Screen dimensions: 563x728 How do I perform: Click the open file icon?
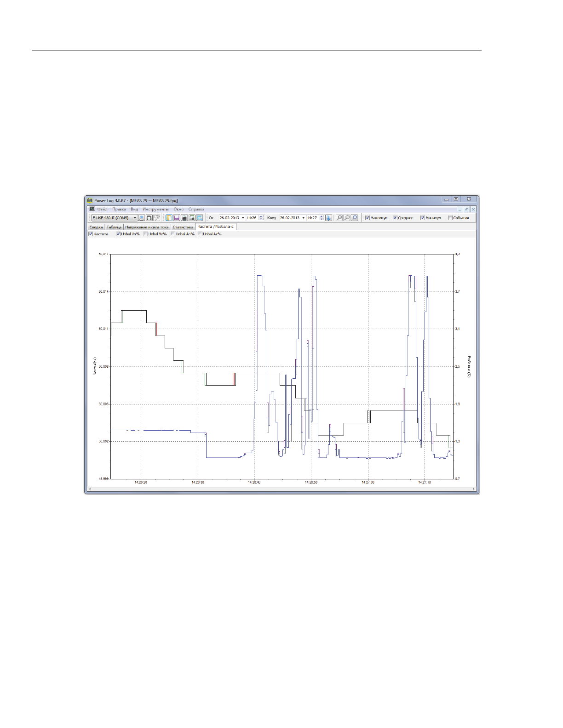coord(169,218)
